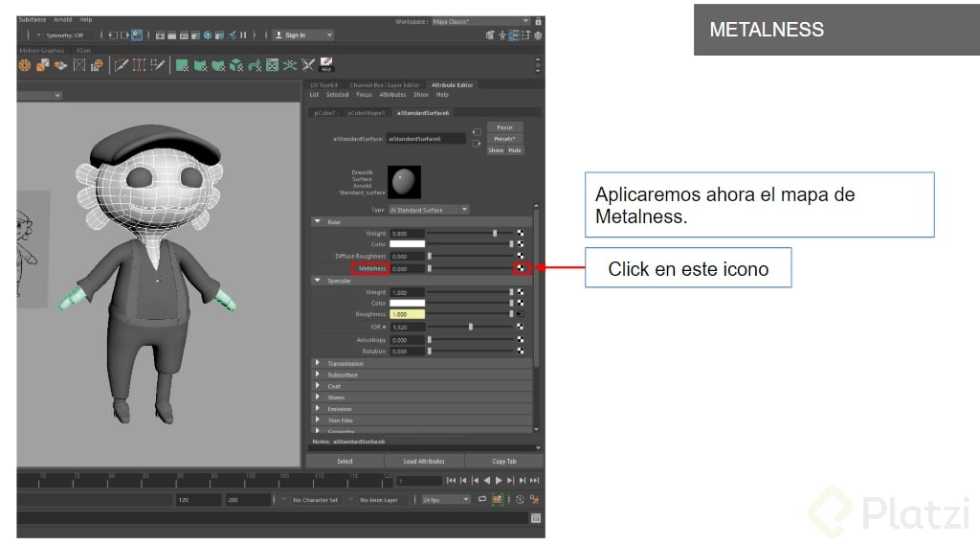Click Base Weight map checker icon

[x=520, y=234]
